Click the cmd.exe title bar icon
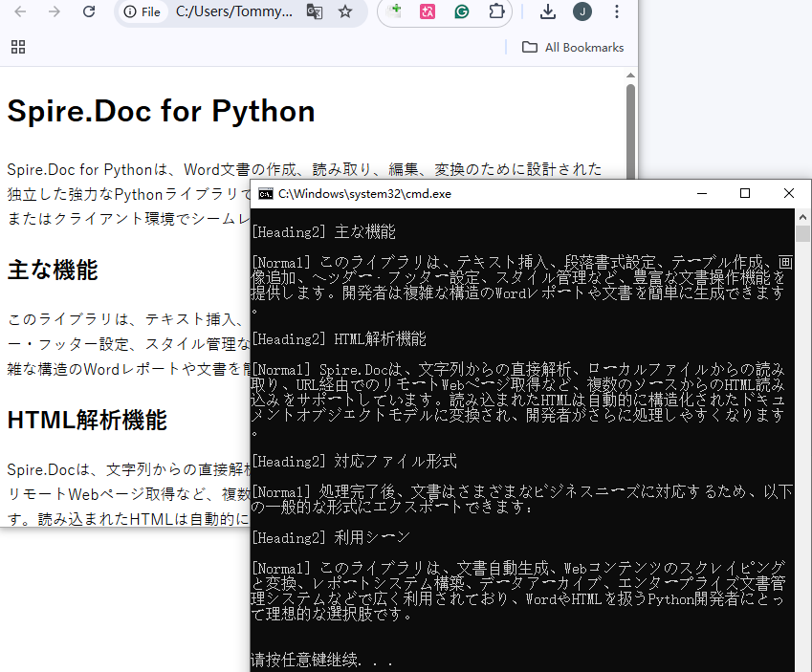 266,194
